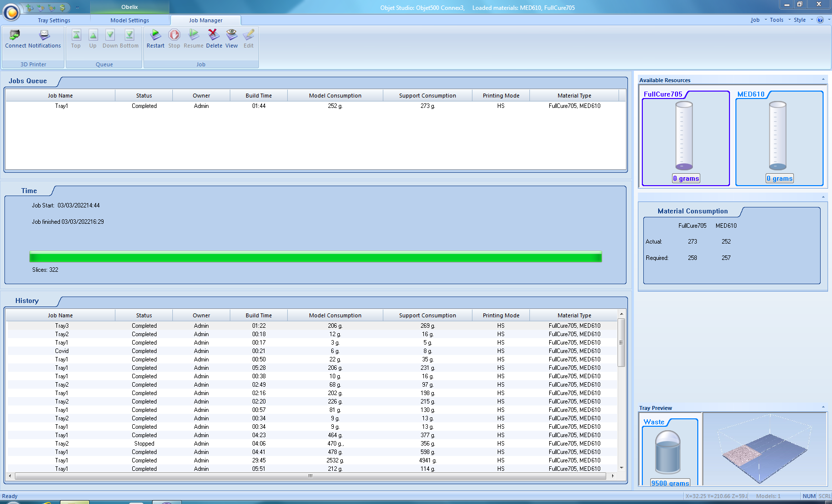Open the blue Help question mark icon
This screenshot has height=504, width=832.
click(x=820, y=20)
